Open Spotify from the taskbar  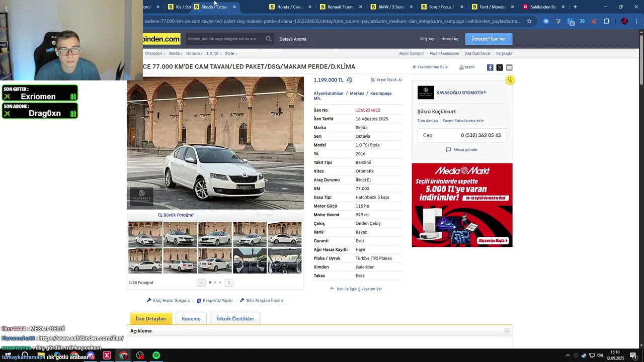pyautogui.click(x=156, y=355)
